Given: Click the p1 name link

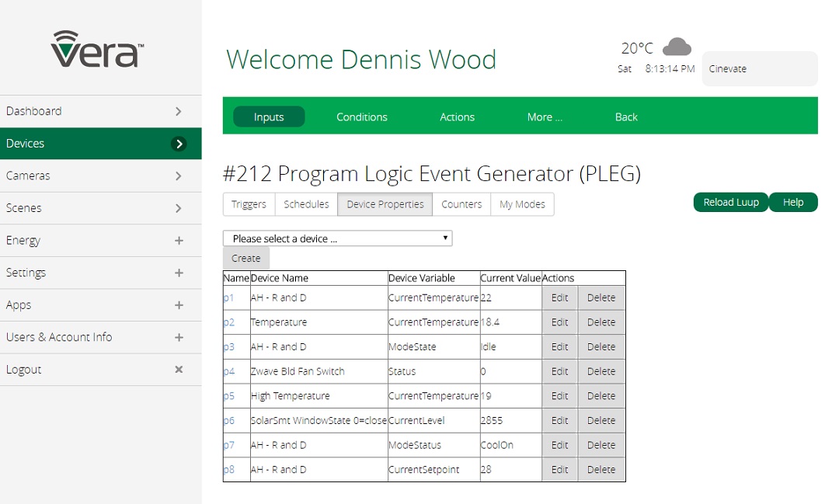Looking at the screenshot, I should click(x=229, y=298).
